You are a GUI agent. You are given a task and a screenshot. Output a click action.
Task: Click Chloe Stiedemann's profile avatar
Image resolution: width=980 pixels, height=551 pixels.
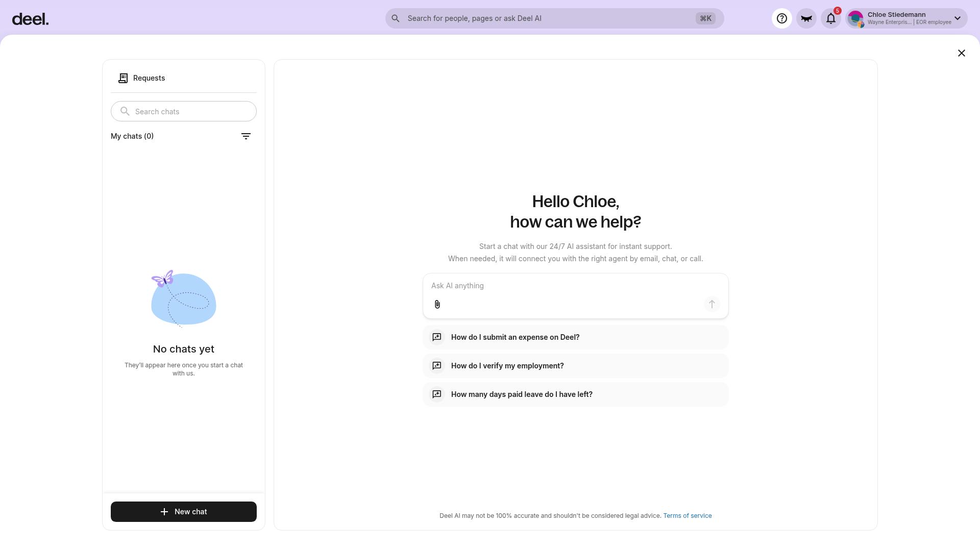tap(856, 19)
